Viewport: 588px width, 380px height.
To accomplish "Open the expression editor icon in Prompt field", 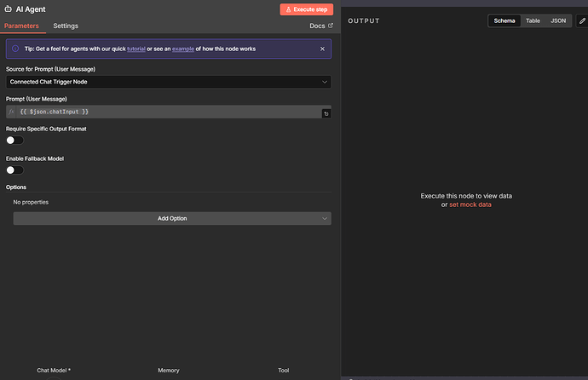I will (x=326, y=113).
